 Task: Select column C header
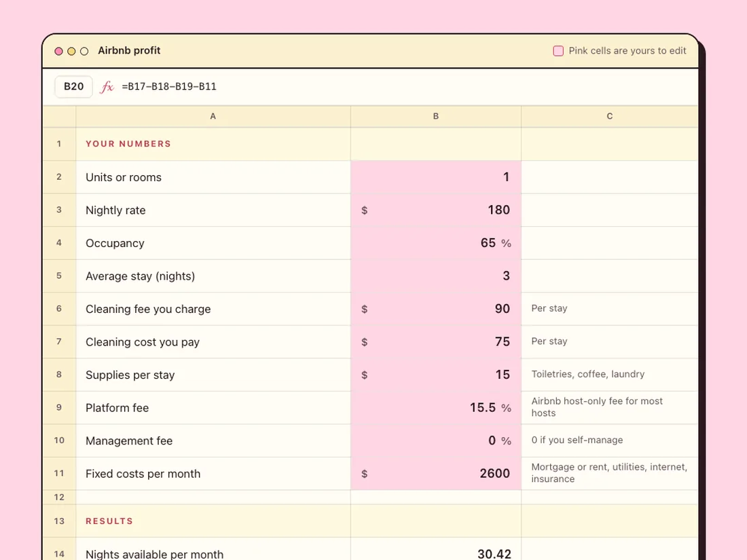coord(610,116)
